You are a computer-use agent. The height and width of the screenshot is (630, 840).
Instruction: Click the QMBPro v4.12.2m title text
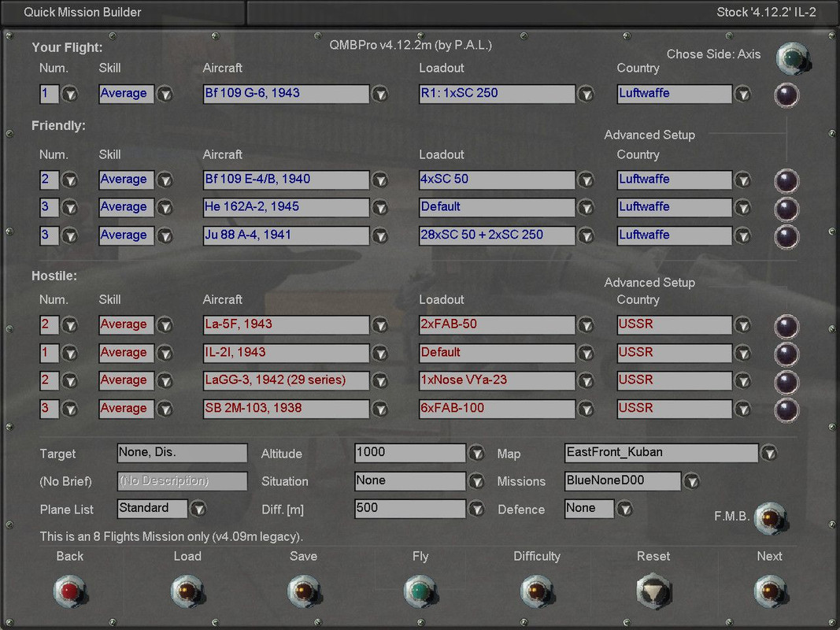(410, 45)
